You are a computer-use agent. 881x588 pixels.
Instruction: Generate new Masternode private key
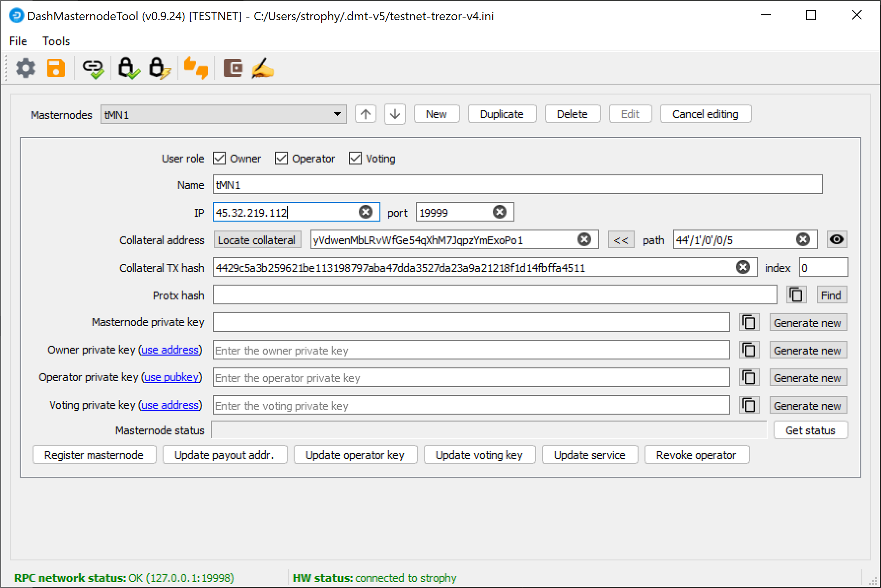click(x=808, y=323)
